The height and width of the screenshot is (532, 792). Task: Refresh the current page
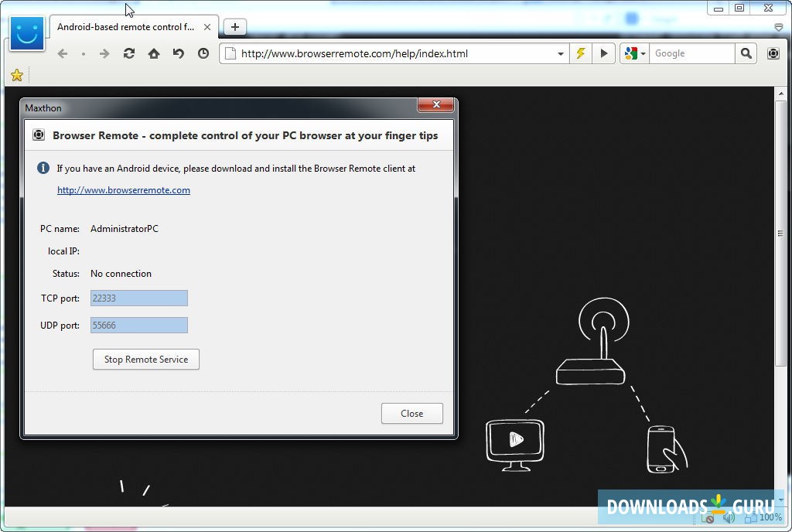(x=129, y=53)
